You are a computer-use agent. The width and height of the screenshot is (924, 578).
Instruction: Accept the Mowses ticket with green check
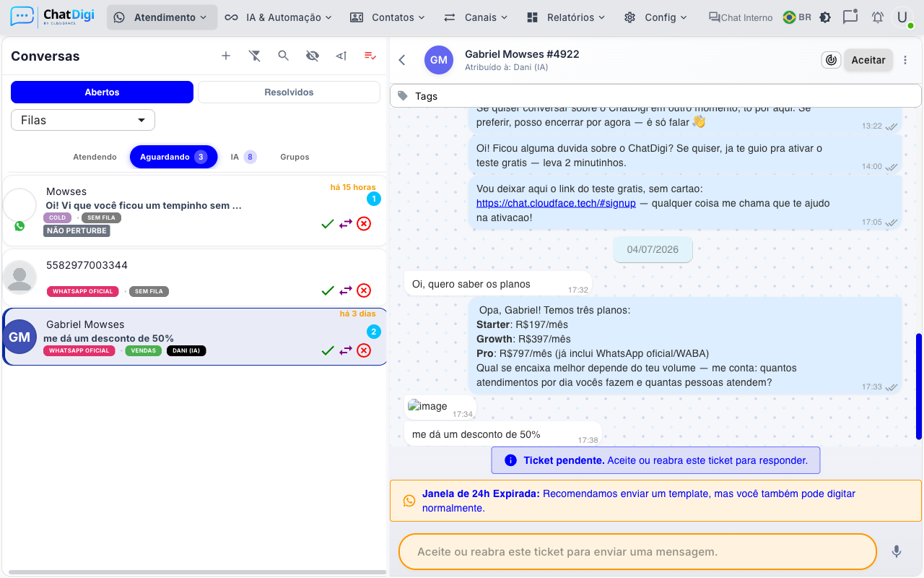coord(328,224)
